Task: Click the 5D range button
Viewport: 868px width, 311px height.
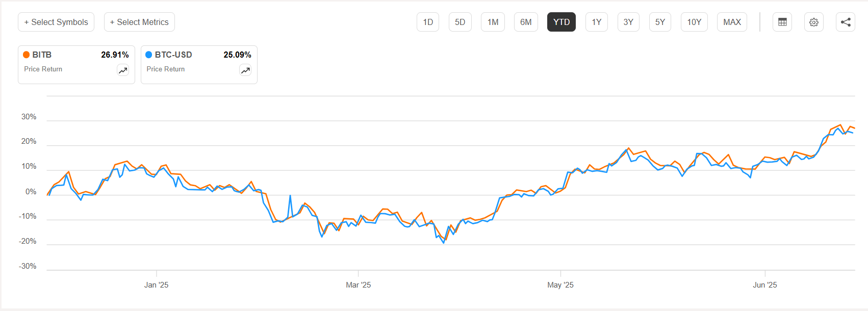Action: tap(460, 22)
